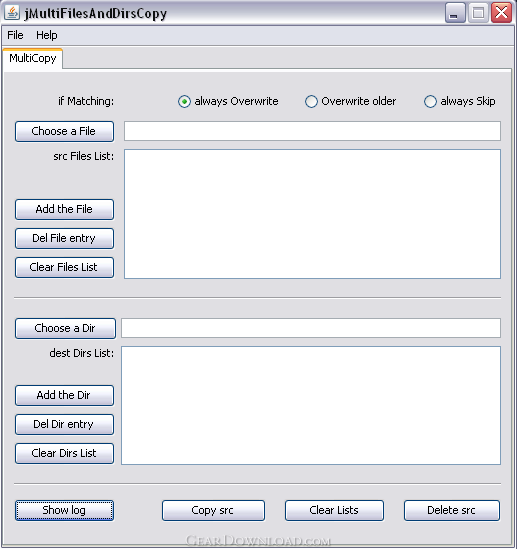
Task: Click the Java icon in the title bar
Action: (x=12, y=13)
